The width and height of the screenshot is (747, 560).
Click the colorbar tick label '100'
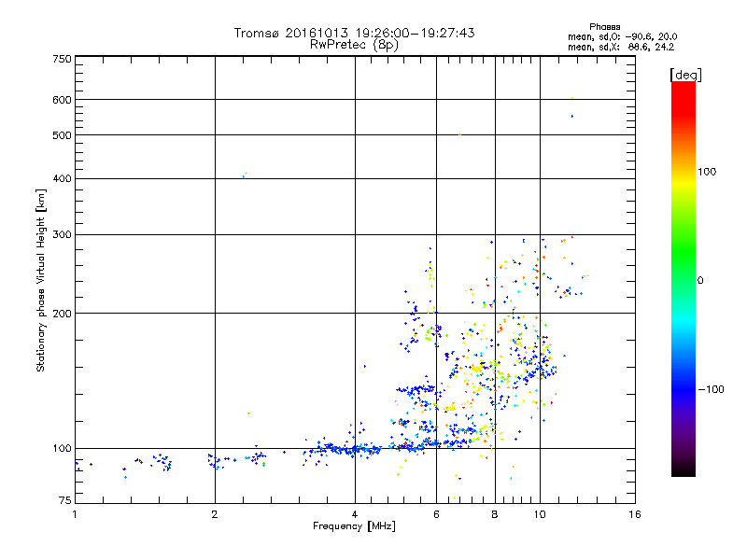pyautogui.click(x=707, y=172)
